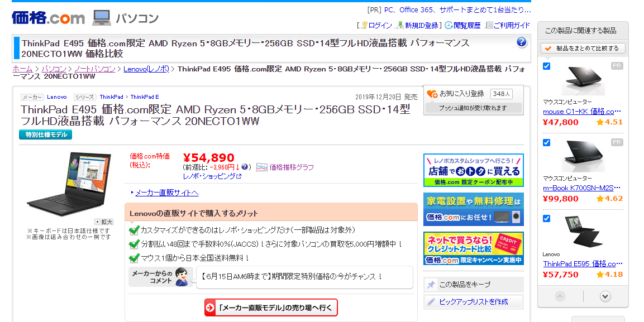Open ご利用ガイド link
The width and height of the screenshot is (644, 322).
(512, 26)
